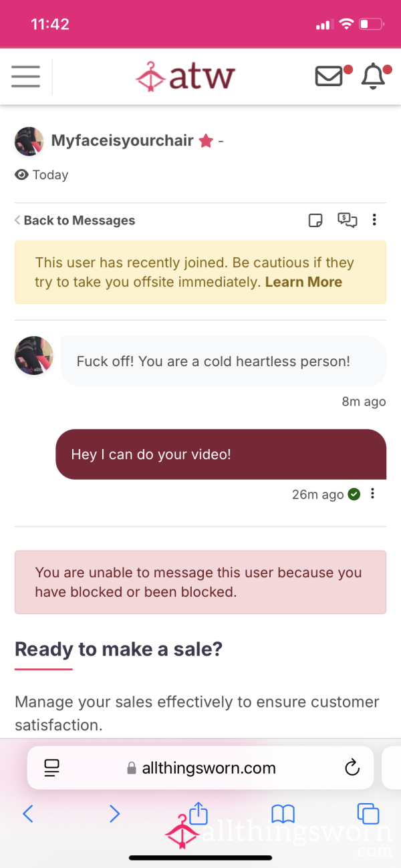Open the hamburger navigation menu

coord(26,76)
